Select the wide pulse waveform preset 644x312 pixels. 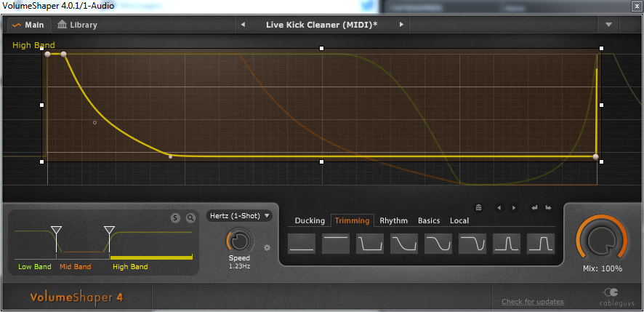pos(541,244)
